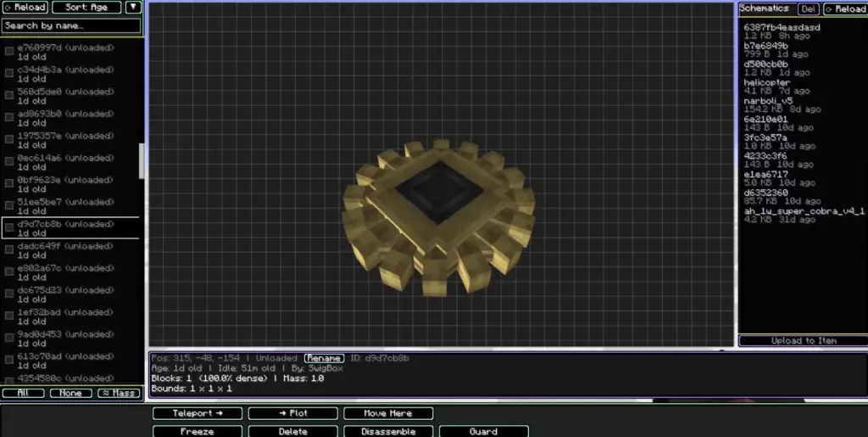The width and height of the screenshot is (868, 437).
Task: Change the Sort: Age ordering
Action: 86,7
